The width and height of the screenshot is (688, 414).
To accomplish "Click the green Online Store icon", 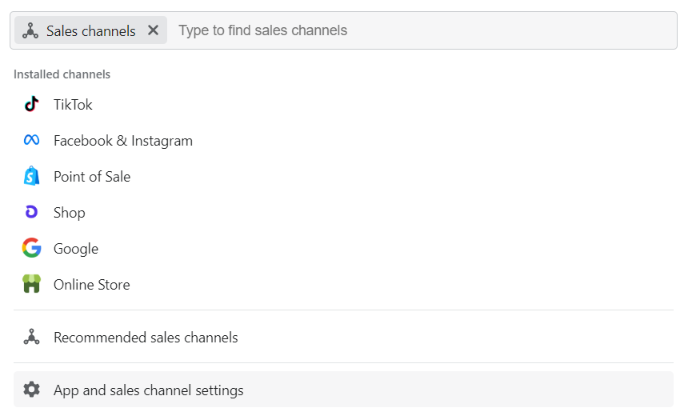I will (32, 285).
